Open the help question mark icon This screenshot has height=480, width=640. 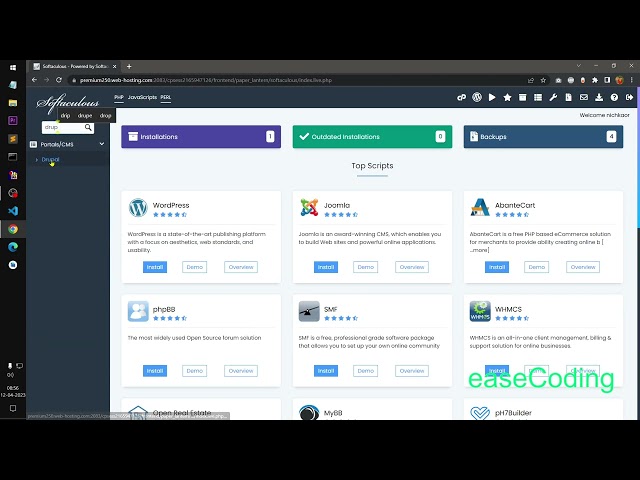point(614,98)
